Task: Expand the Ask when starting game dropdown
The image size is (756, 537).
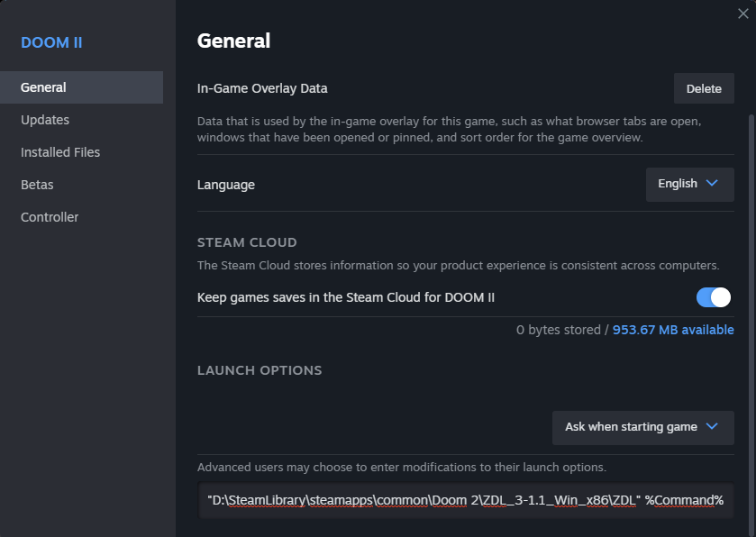Action: pyautogui.click(x=641, y=427)
